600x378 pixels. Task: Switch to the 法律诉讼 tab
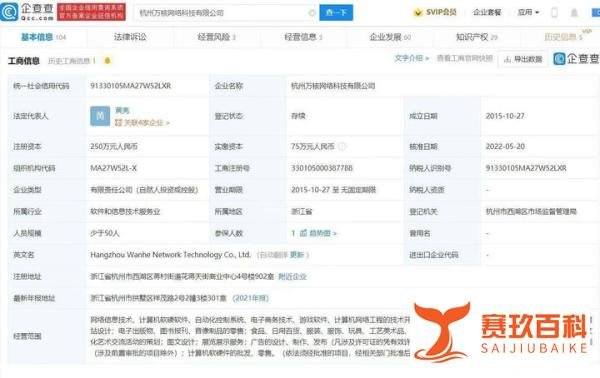[x=130, y=37]
